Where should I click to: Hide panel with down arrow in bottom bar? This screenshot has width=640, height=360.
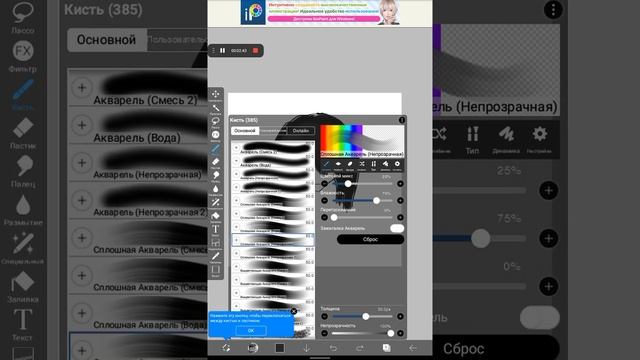306,348
